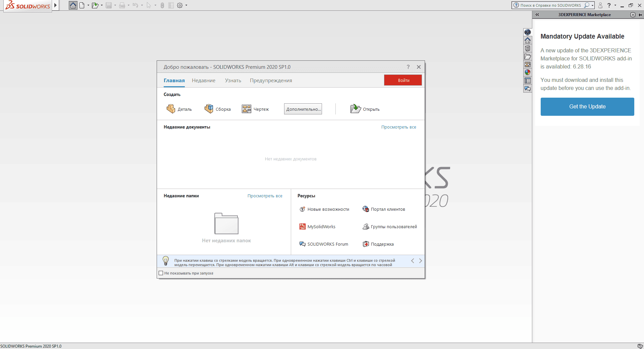The image size is (644, 349).
Task: Click the Дополнительно... button
Action: (303, 109)
